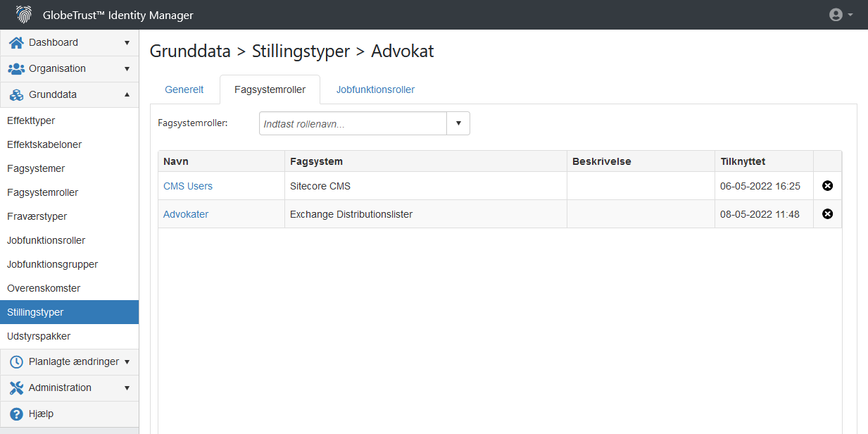Viewport: 868px width, 434px height.
Task: Click the Hjælp question mark icon
Action: 16,414
